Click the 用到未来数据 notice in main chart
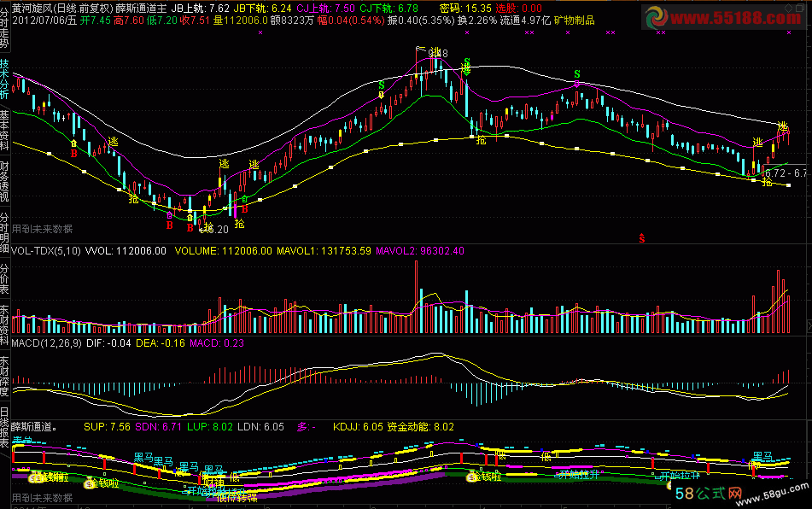 42,229
